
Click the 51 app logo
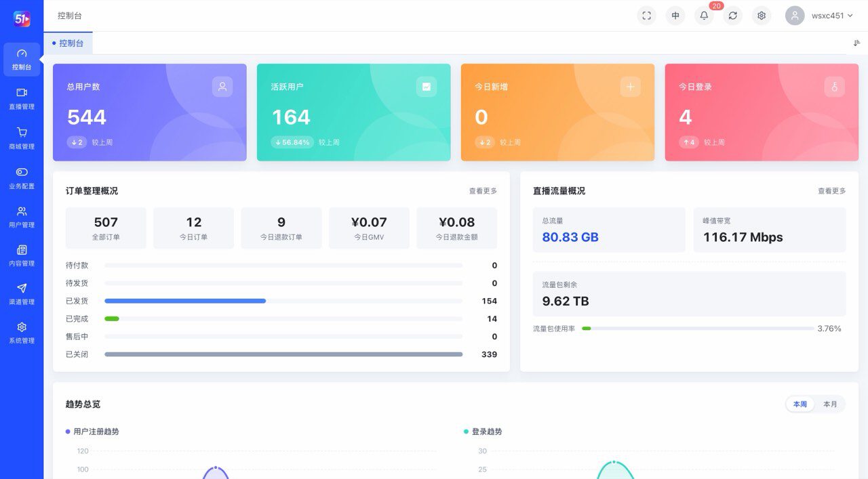point(22,19)
